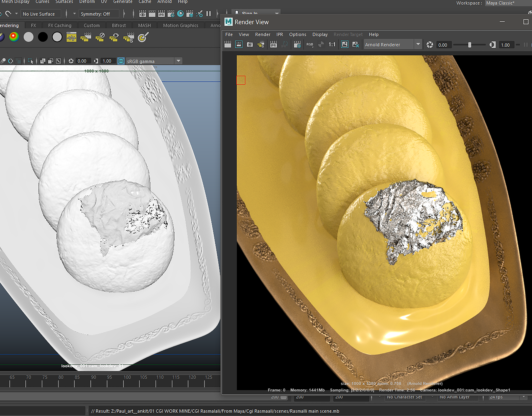Open render settings from Render View toolbar
This screenshot has width=532, height=416.
tap(297, 45)
